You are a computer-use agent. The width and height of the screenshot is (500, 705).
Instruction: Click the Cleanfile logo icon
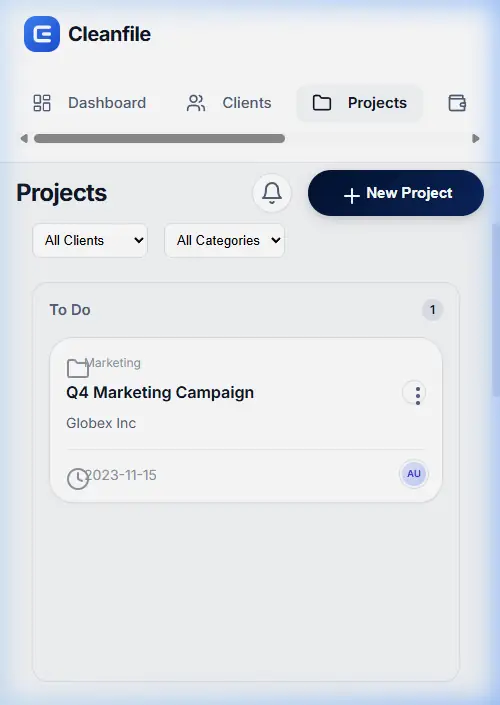(x=42, y=34)
